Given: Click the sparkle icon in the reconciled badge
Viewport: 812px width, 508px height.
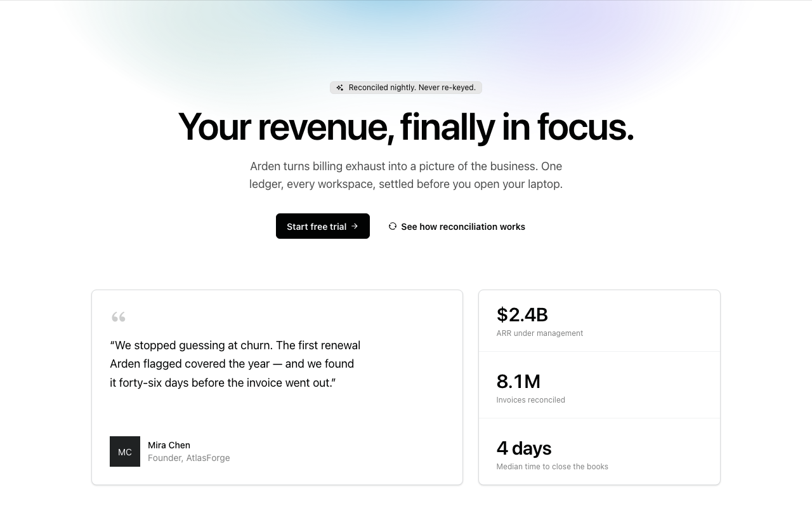Looking at the screenshot, I should click(340, 88).
